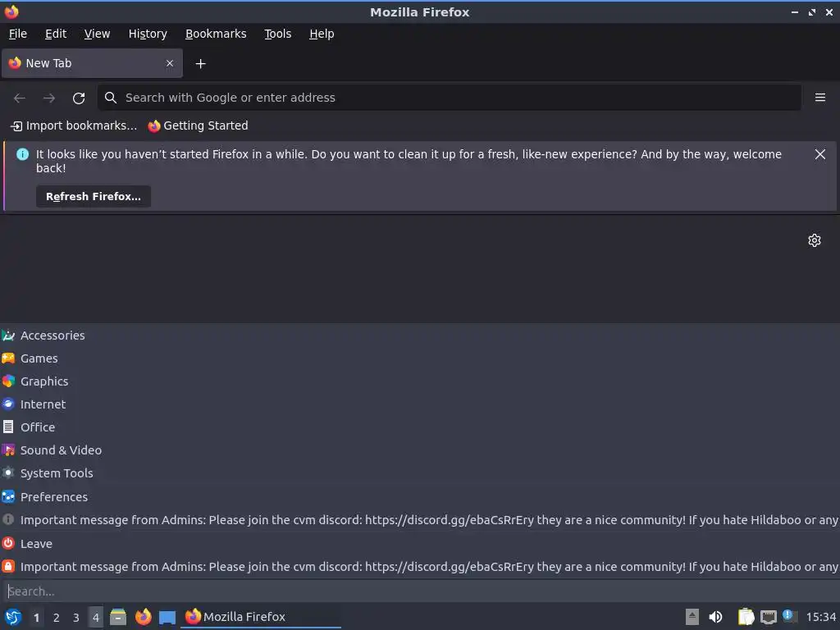Expand the Preferences menu category
Screen dimensions: 840x630
pyautogui.click(x=420, y=497)
